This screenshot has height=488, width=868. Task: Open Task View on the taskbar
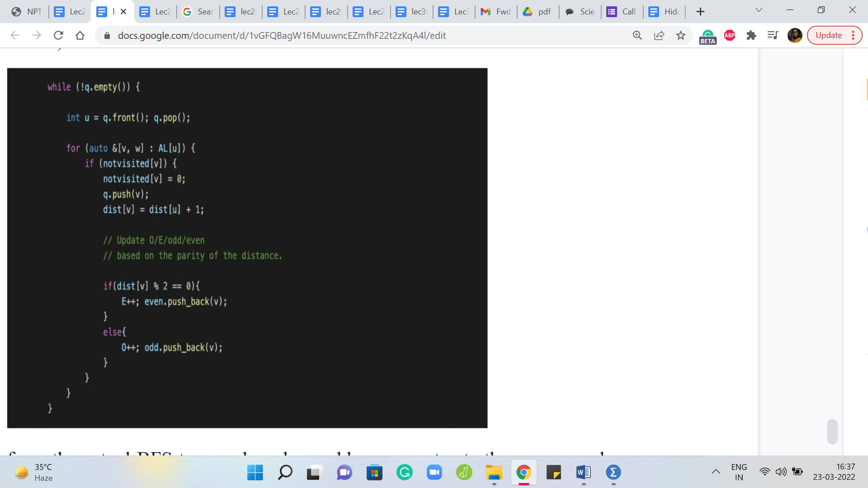point(315,473)
